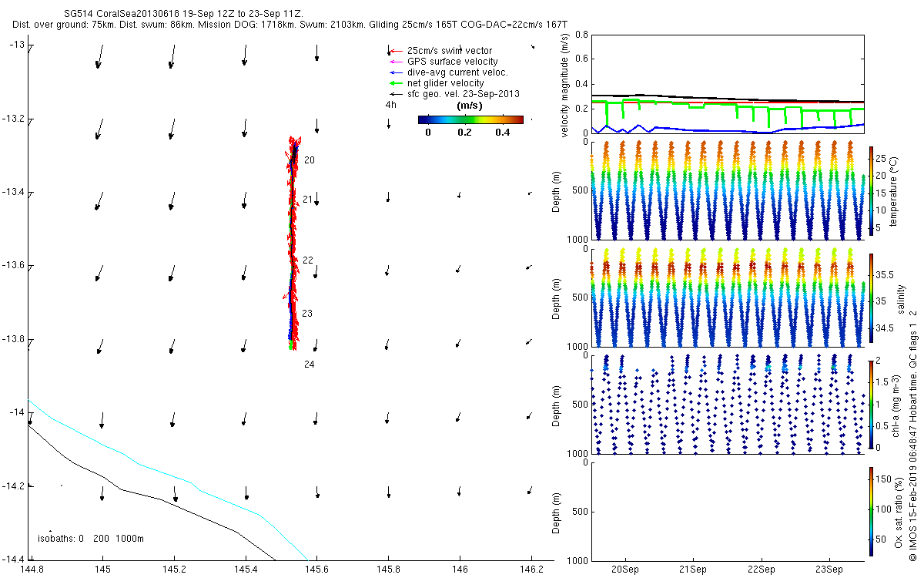The image size is (924, 578).
Task: Click the salinity colorbar
Action: click(x=871, y=297)
